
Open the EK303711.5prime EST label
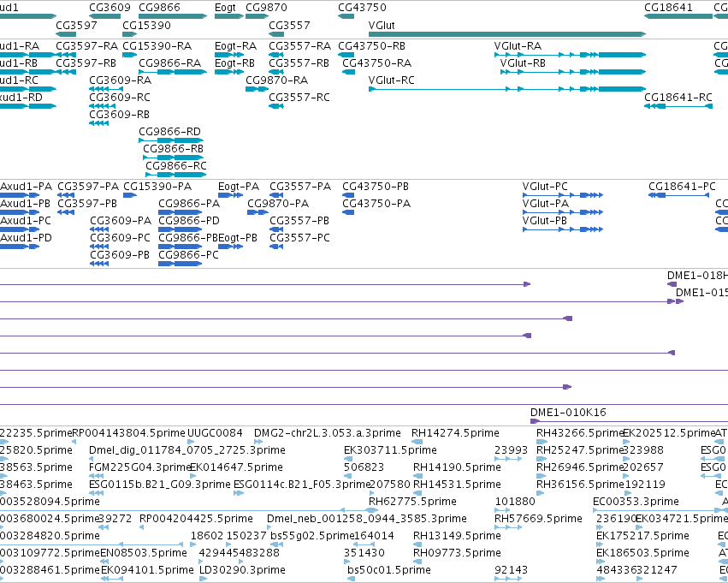tap(390, 451)
